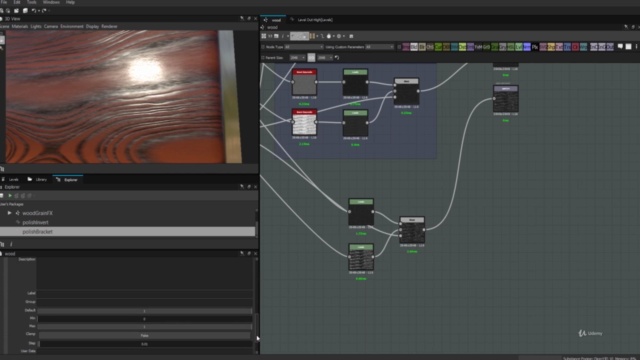This screenshot has width=640, height=360.
Task: Open the Edit menu
Action: [17, 2]
